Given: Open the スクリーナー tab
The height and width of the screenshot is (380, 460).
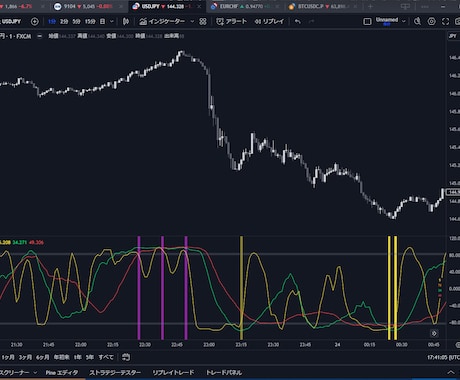Looking at the screenshot, I should coord(14,373).
